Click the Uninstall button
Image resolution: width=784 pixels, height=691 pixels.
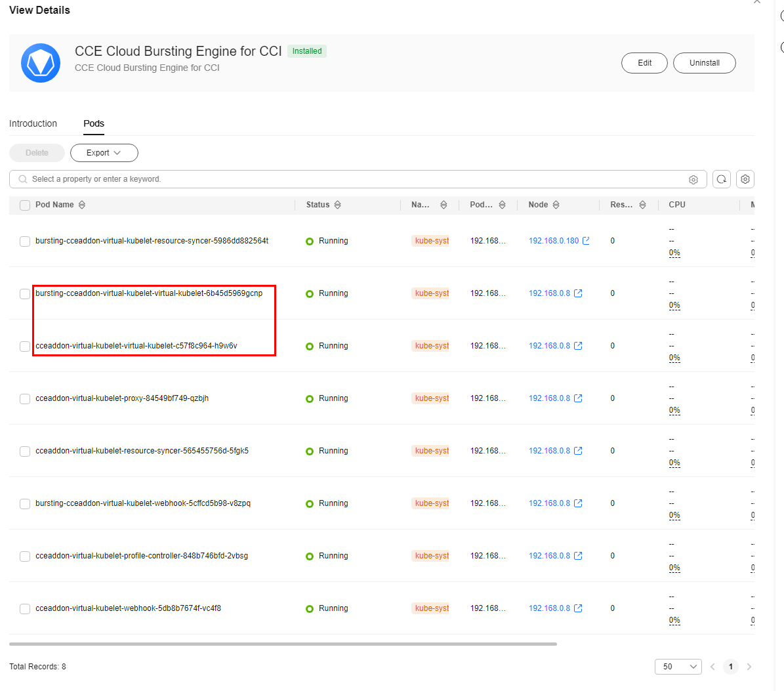pyautogui.click(x=704, y=63)
